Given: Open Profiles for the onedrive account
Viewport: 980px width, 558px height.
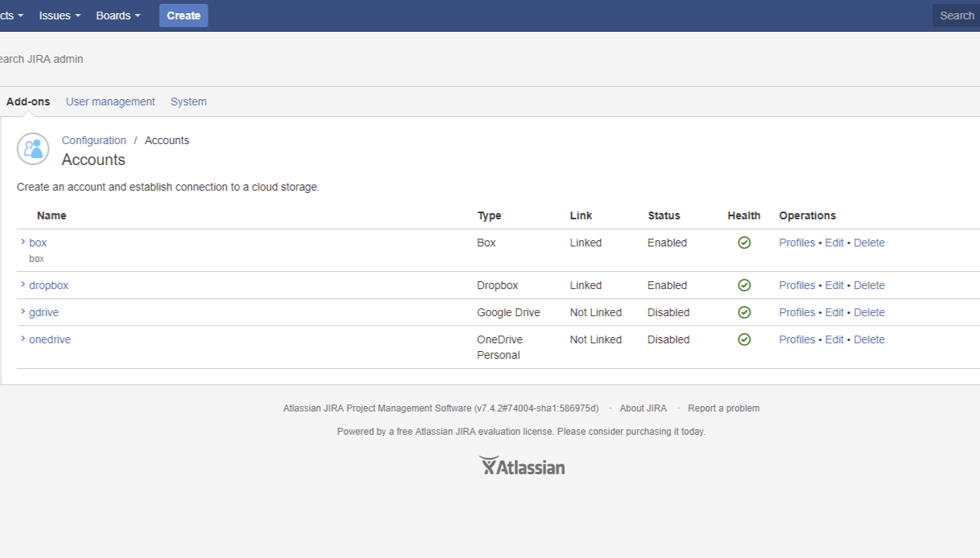Looking at the screenshot, I should click(797, 339).
